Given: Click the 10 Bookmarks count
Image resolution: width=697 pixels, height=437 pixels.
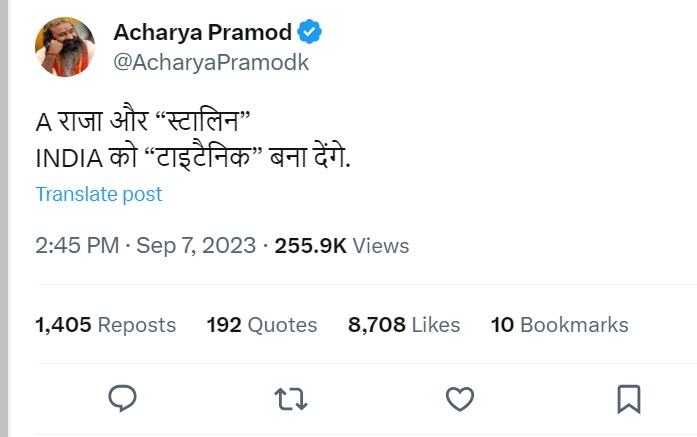Looking at the screenshot, I should coord(559,325).
